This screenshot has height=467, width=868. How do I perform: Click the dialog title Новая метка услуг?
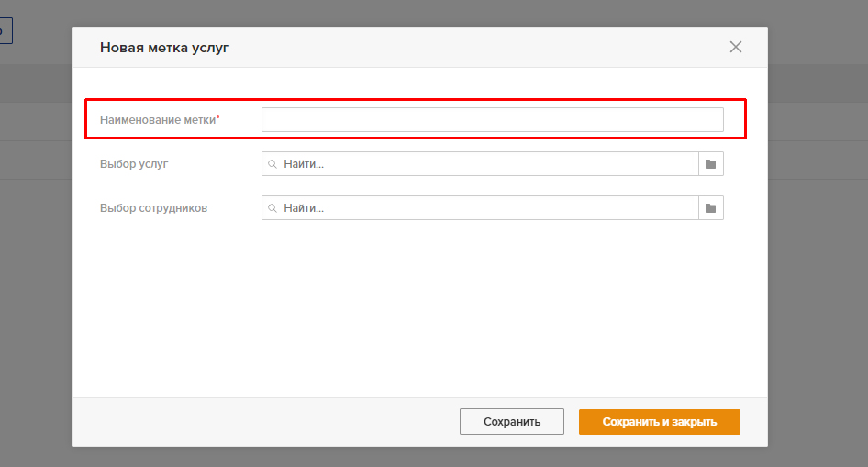pyautogui.click(x=164, y=48)
